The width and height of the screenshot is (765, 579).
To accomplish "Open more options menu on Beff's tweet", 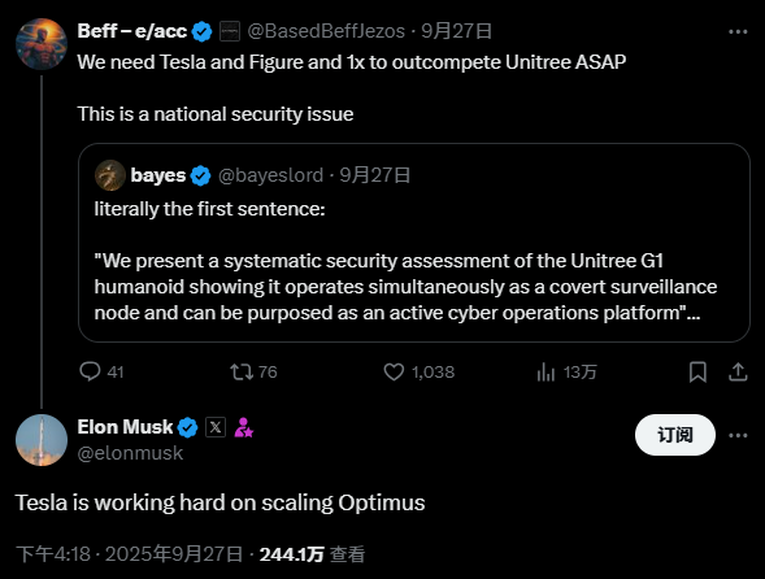I will (738, 31).
